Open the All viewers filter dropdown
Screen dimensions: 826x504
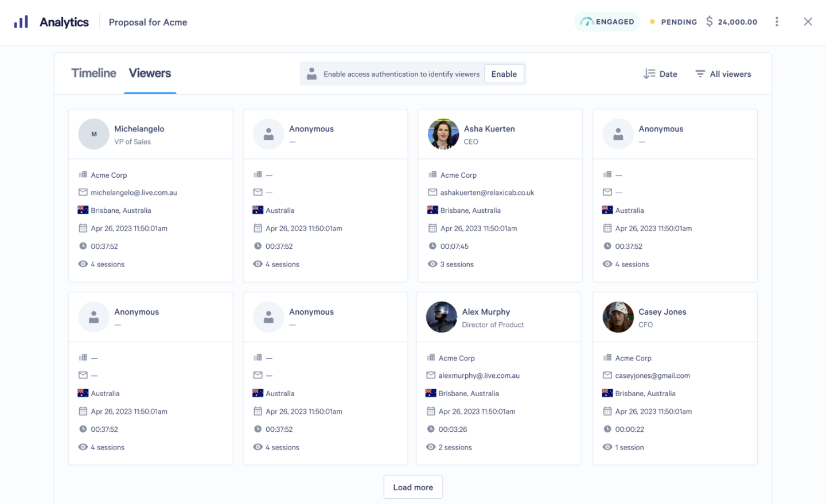[x=723, y=73]
